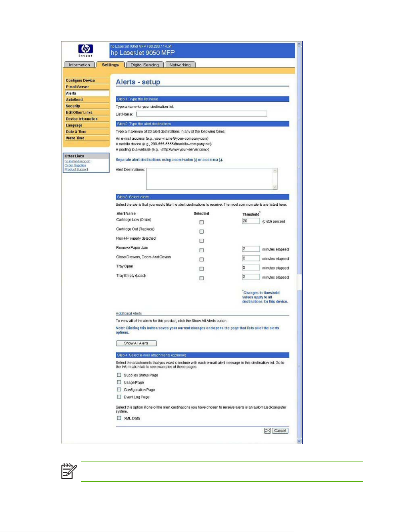Click the Remove Paper Jam minutes field
The height and width of the screenshot is (532, 400).
251,249
